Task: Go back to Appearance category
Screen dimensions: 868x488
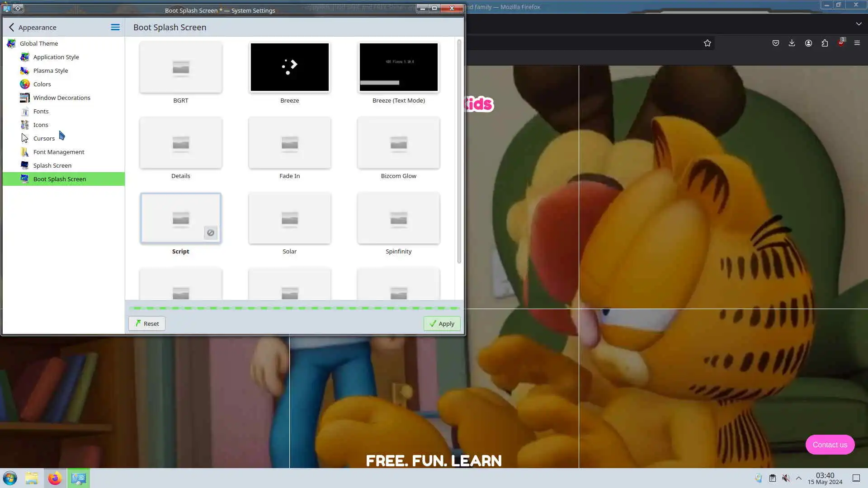Action: point(12,27)
